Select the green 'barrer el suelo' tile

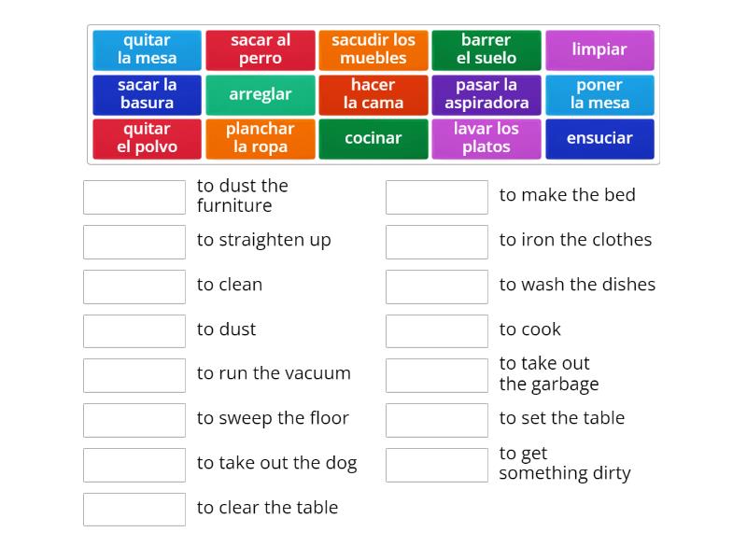[x=486, y=49]
